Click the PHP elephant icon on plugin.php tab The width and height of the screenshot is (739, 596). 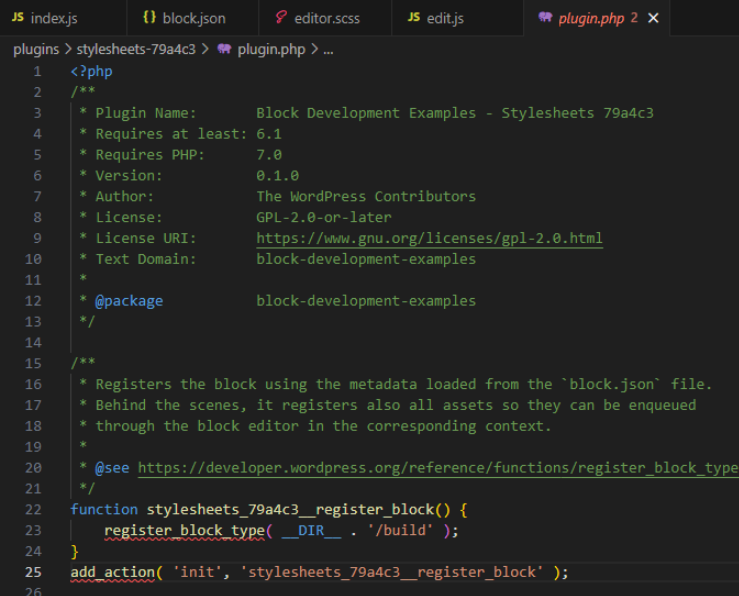point(544,18)
